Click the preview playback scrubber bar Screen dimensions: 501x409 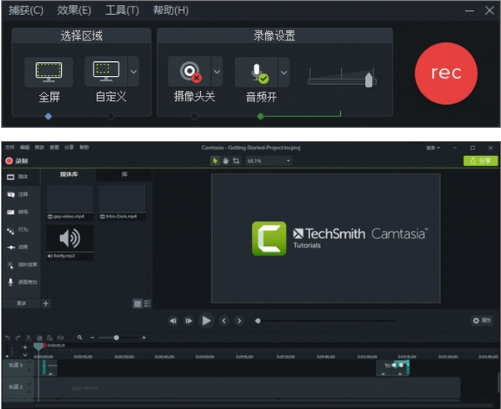(x=325, y=321)
